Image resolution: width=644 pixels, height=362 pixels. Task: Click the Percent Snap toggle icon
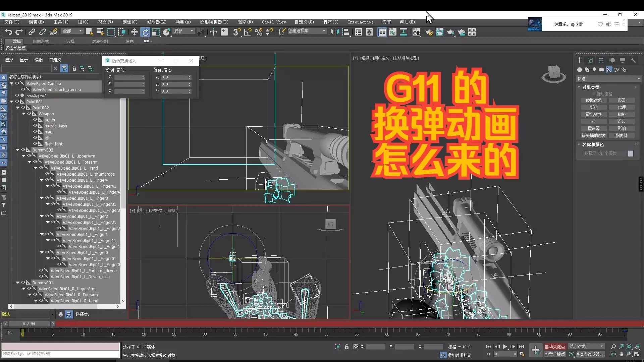tap(258, 32)
